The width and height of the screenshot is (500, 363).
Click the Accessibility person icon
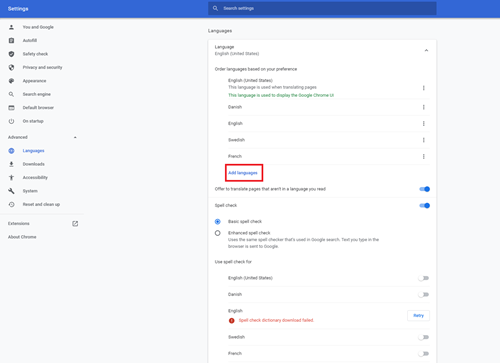[11, 177]
